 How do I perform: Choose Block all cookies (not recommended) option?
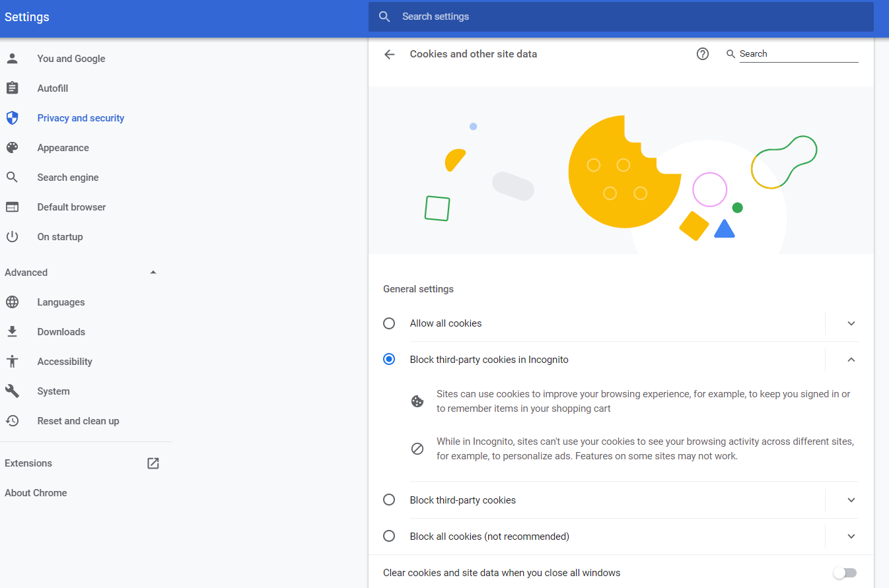pos(389,537)
